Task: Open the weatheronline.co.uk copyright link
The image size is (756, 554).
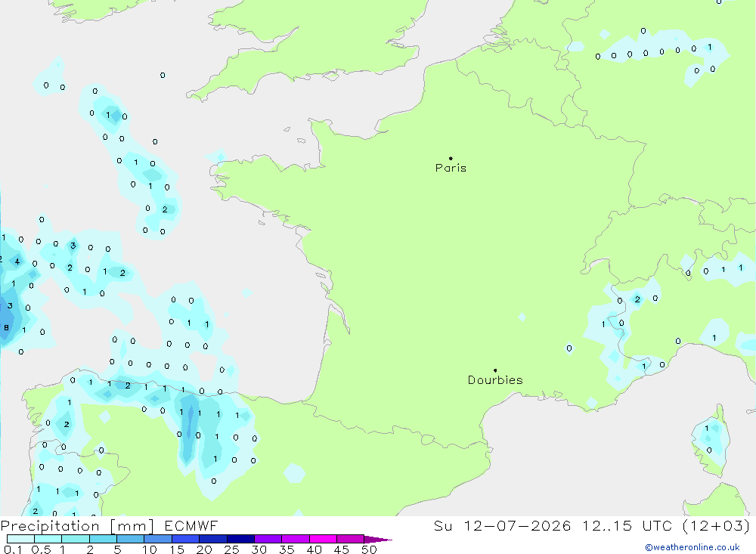Action: 692,547
